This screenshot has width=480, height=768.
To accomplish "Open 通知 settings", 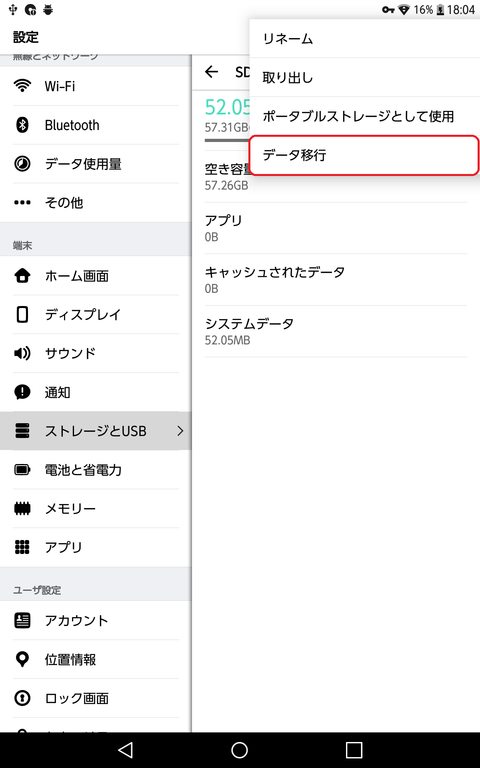I will click(x=96, y=392).
